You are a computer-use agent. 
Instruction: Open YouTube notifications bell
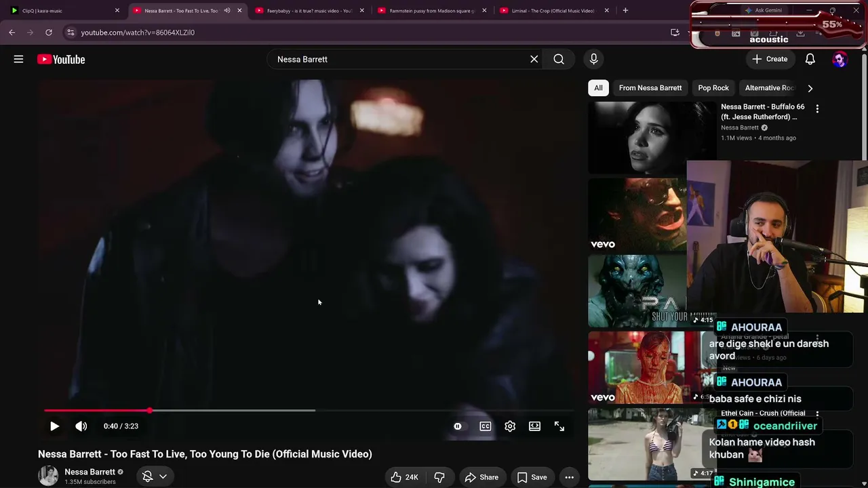810,59
